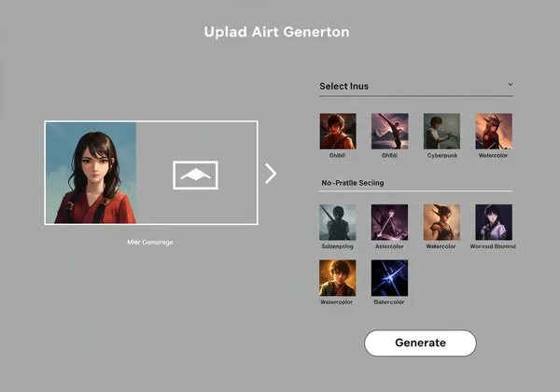
Task: Click the Generate button
Action: [420, 343]
